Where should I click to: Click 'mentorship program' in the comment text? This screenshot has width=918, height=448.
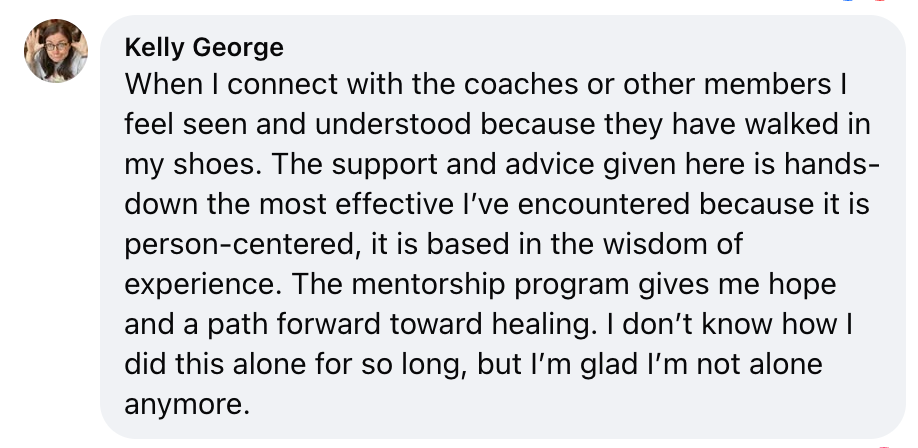point(490,284)
